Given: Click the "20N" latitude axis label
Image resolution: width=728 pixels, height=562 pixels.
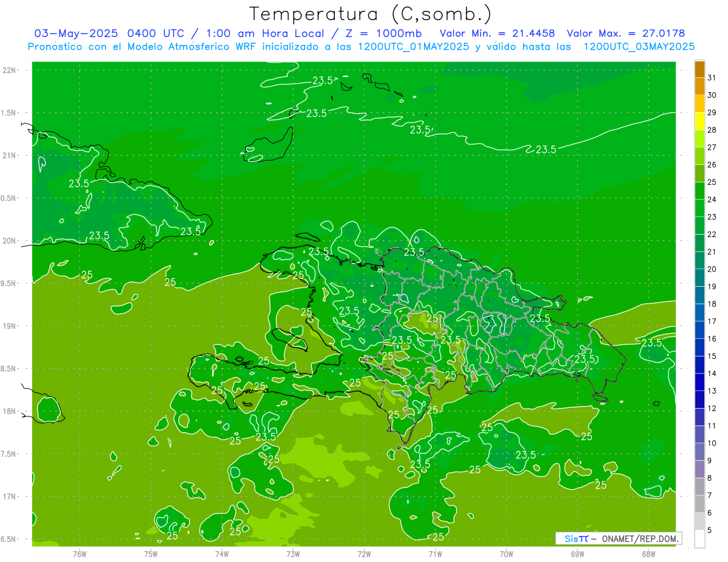Looking at the screenshot, I should pyautogui.click(x=9, y=241).
